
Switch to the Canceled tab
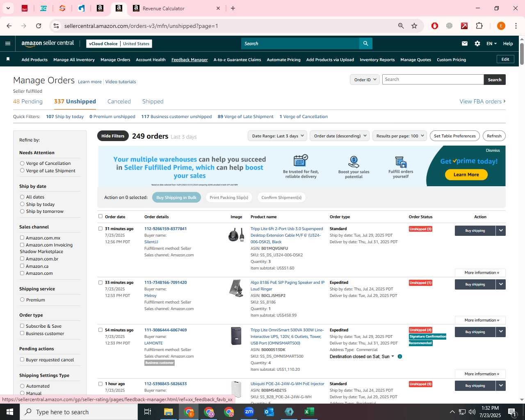[119, 101]
